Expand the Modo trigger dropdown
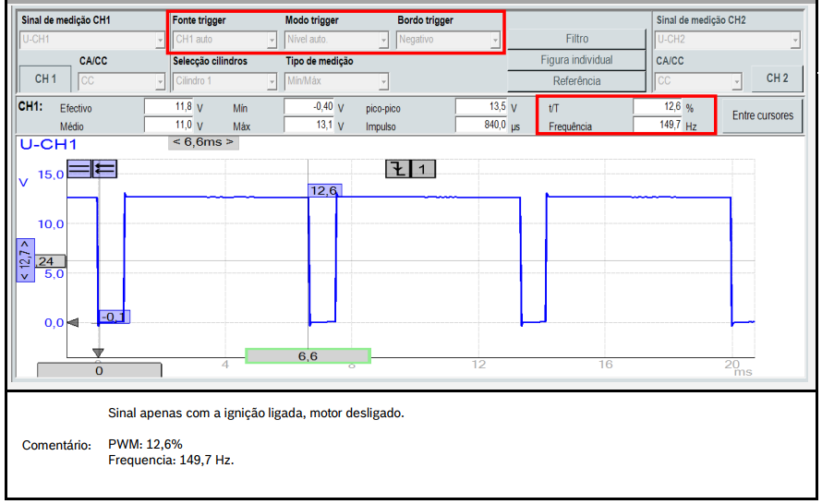The image size is (822, 504). tap(337, 40)
